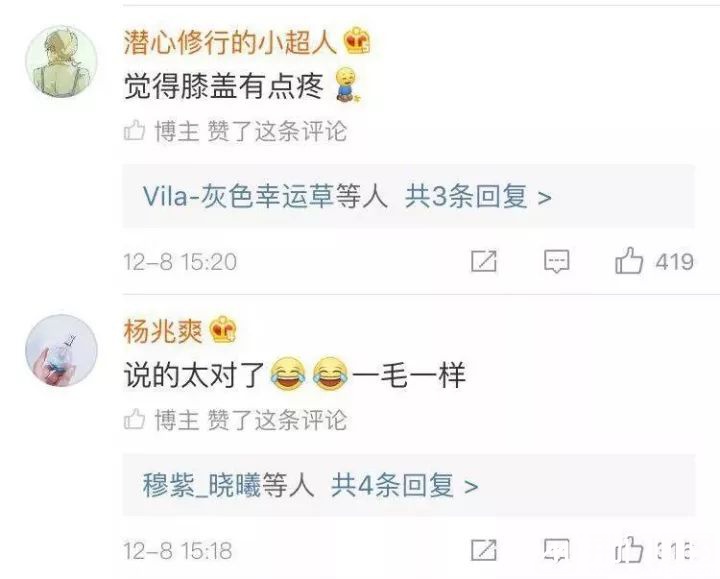Like the comment with 419 likes
The image size is (720, 579).
(629, 261)
